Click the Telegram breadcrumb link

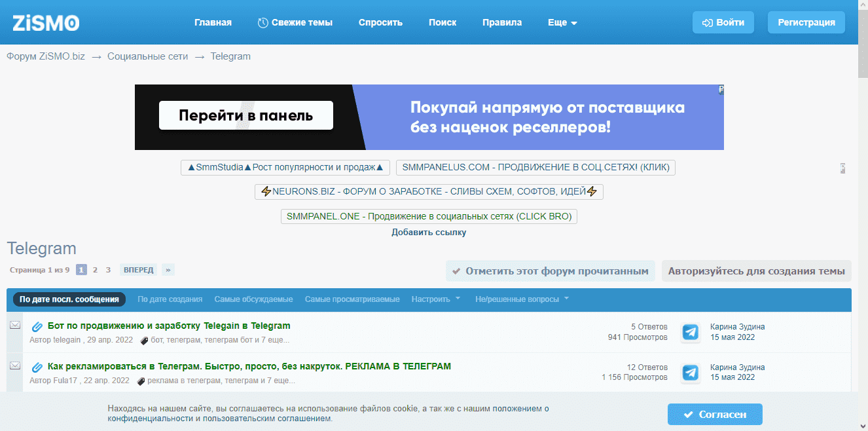pyautogui.click(x=230, y=56)
